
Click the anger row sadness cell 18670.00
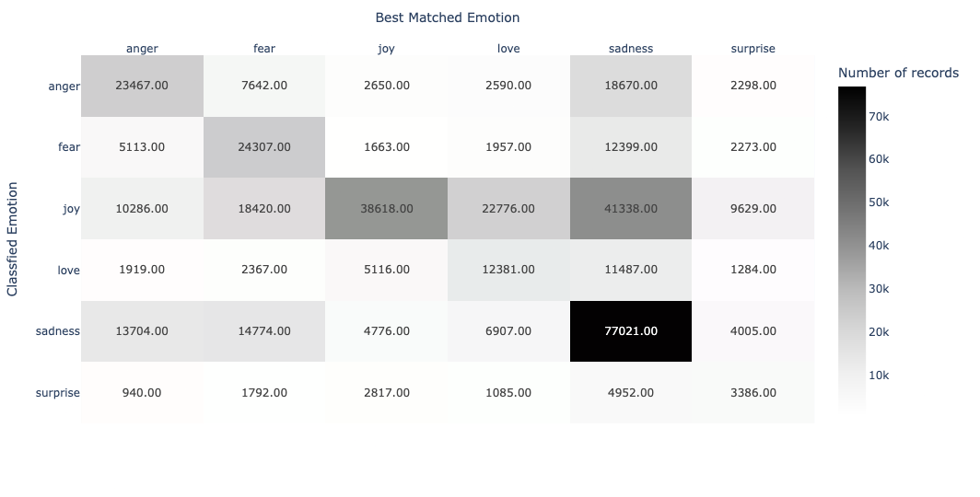click(631, 86)
